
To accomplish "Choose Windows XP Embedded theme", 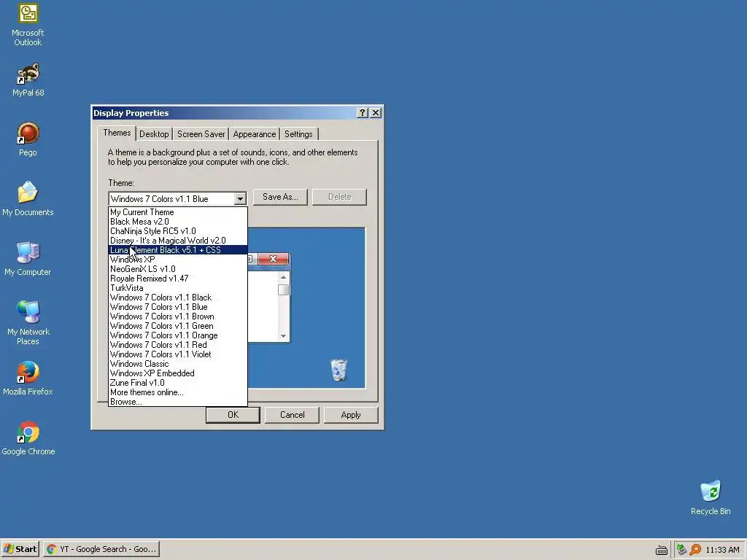I will pos(178,373).
